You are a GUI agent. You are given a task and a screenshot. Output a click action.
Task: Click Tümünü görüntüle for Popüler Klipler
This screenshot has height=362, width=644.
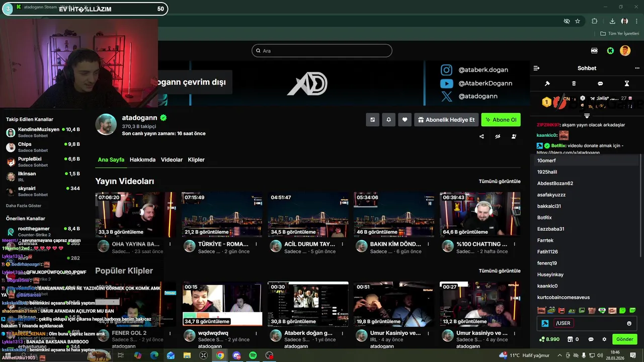[500, 270]
